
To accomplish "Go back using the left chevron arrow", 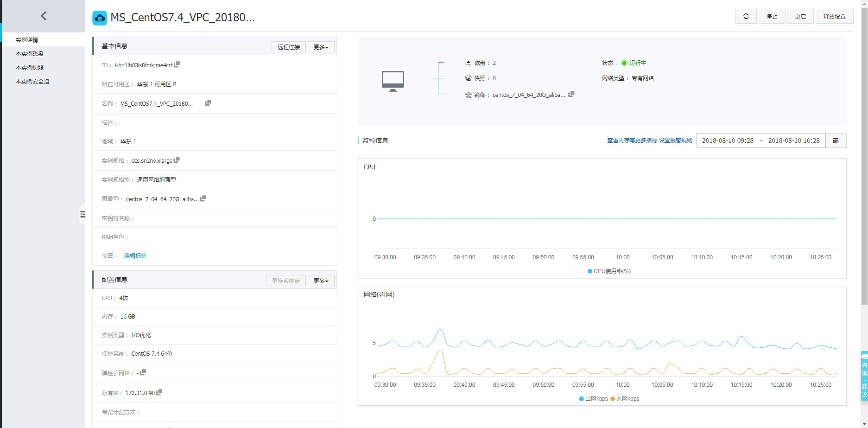I will pos(44,16).
